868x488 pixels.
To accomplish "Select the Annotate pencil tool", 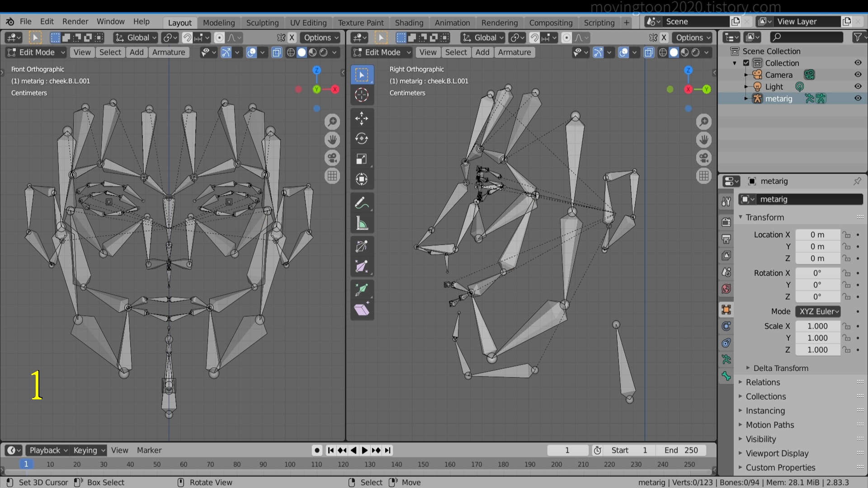I will 362,203.
